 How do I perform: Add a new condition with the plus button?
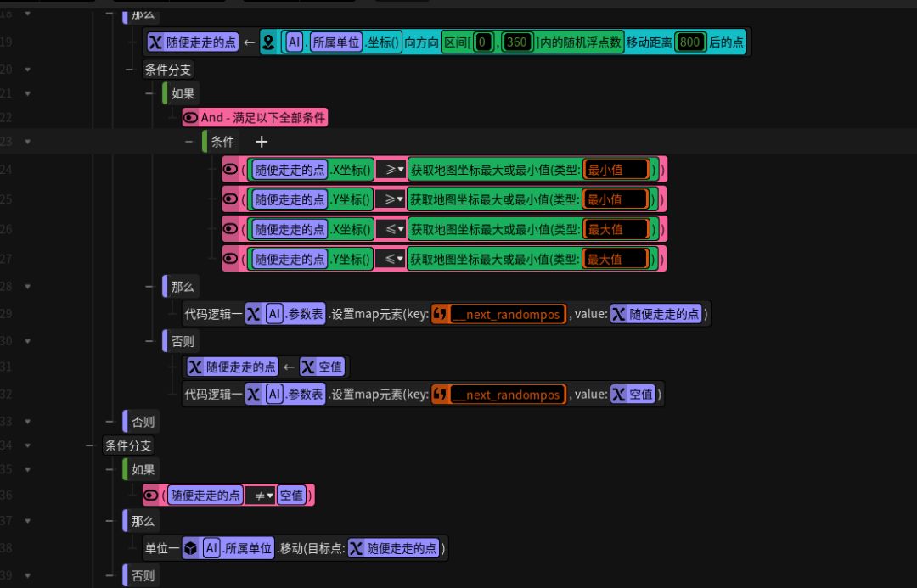[262, 142]
